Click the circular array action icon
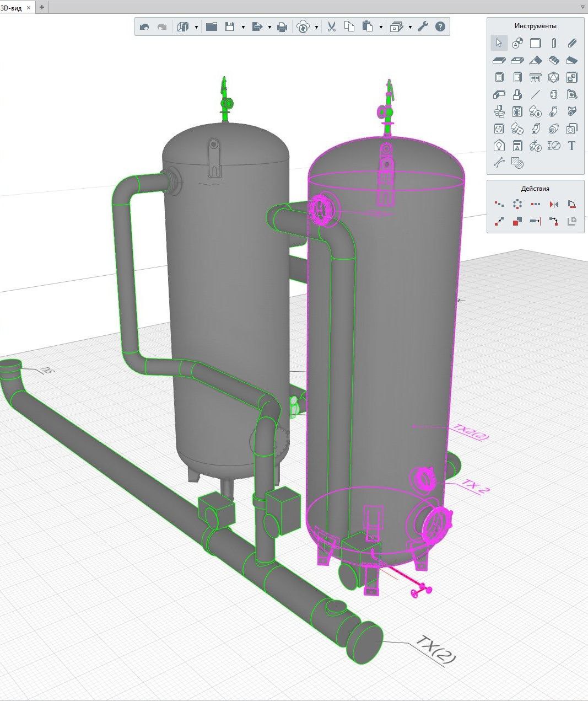 [x=517, y=204]
